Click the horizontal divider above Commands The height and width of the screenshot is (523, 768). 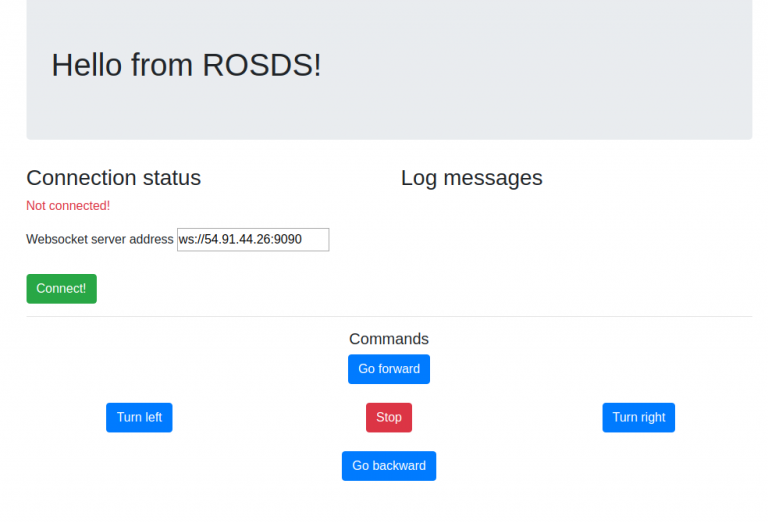click(389, 317)
